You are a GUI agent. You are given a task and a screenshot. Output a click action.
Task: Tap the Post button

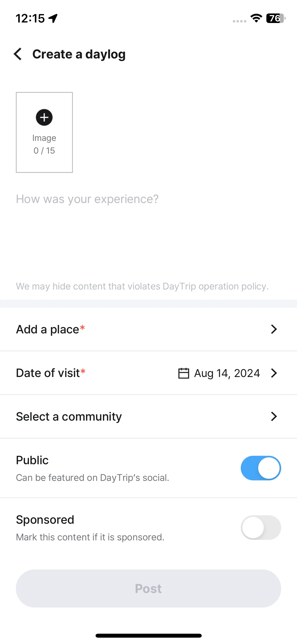pos(148,588)
